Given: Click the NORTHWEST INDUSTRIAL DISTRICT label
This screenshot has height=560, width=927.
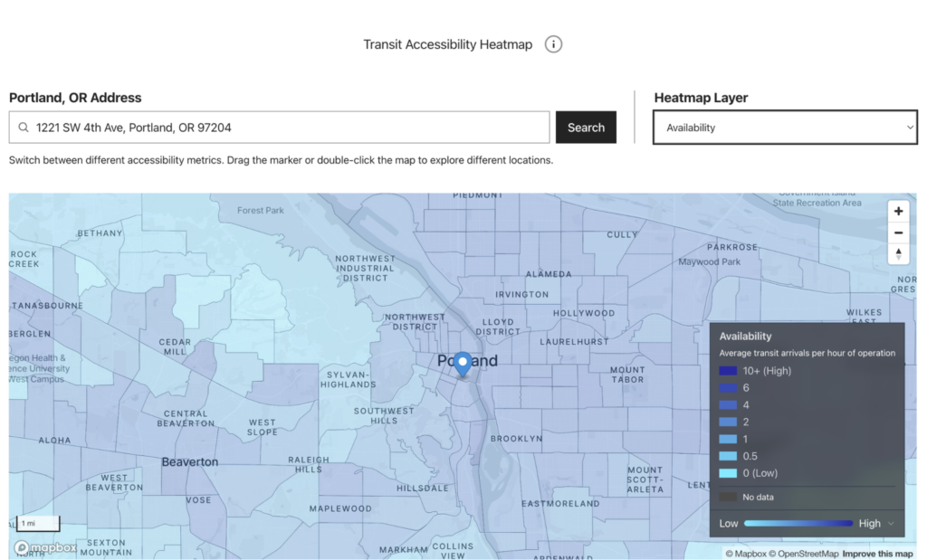Looking at the screenshot, I should click(x=365, y=268).
